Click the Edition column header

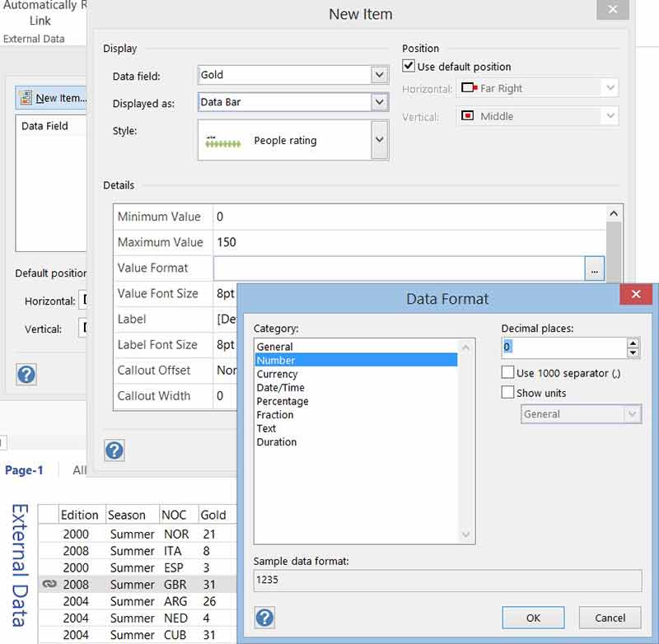(82, 515)
